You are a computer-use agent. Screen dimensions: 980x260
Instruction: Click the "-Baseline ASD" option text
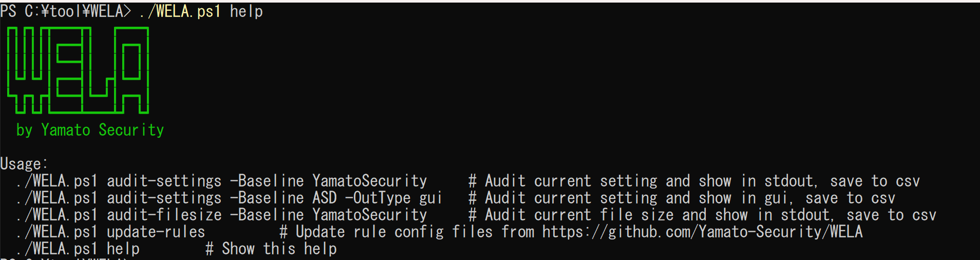click(x=283, y=198)
